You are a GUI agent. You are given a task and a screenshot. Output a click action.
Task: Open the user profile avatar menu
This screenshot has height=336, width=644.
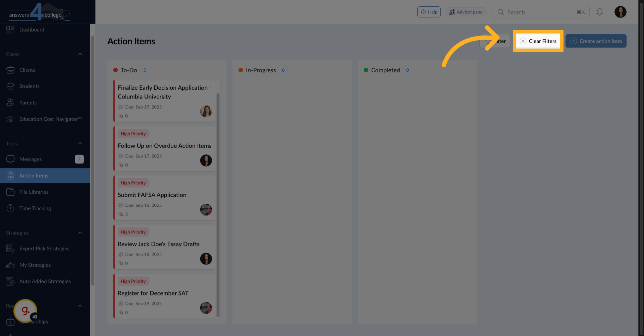[x=620, y=12]
